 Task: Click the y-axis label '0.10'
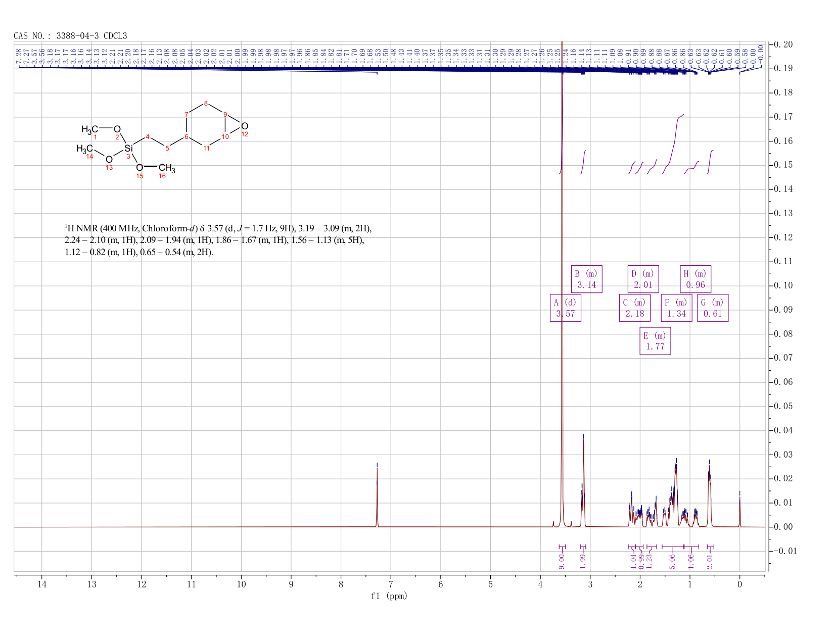tap(784, 285)
